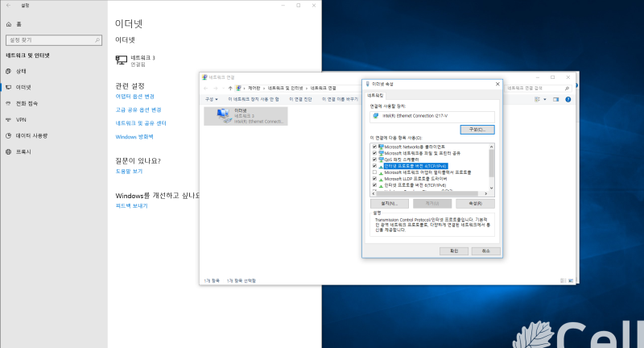Click the 설정 찾기 search field
The image size is (644, 348).
point(54,40)
